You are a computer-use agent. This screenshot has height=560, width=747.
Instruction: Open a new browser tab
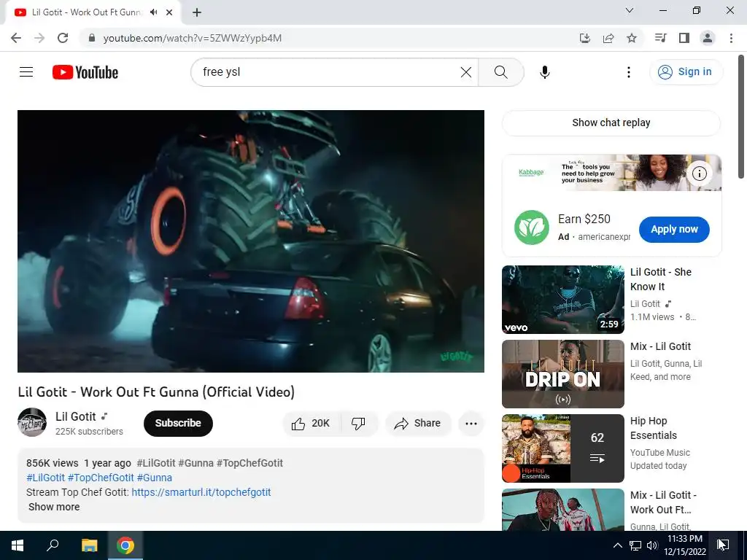click(197, 12)
